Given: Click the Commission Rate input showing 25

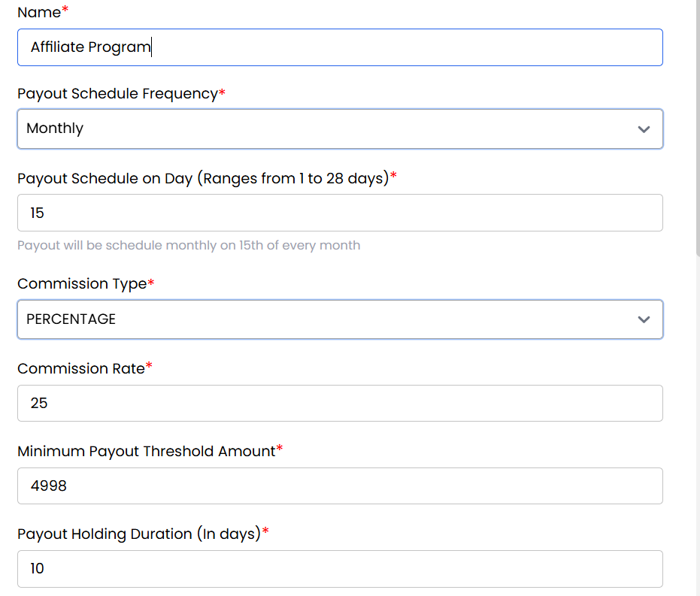Looking at the screenshot, I should click(x=340, y=404).
